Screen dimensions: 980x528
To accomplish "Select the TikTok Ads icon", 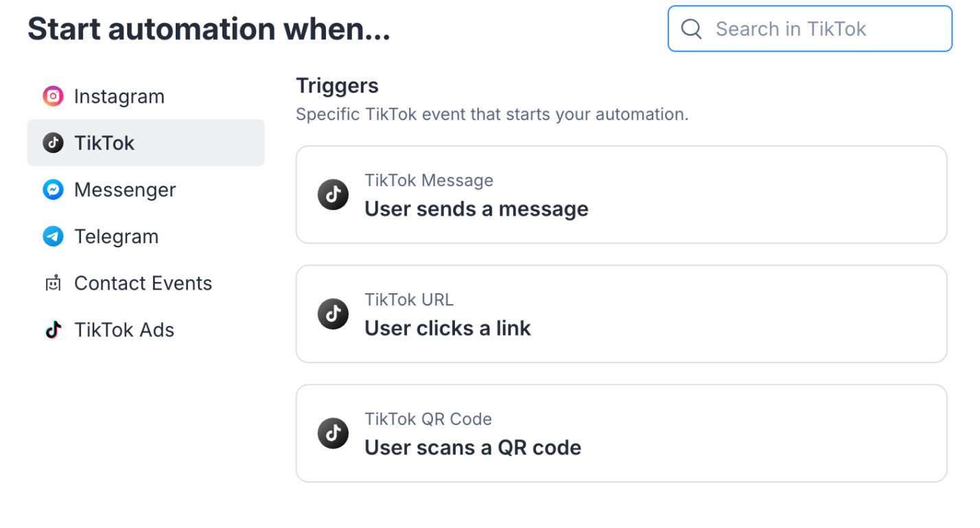I will click(x=53, y=330).
